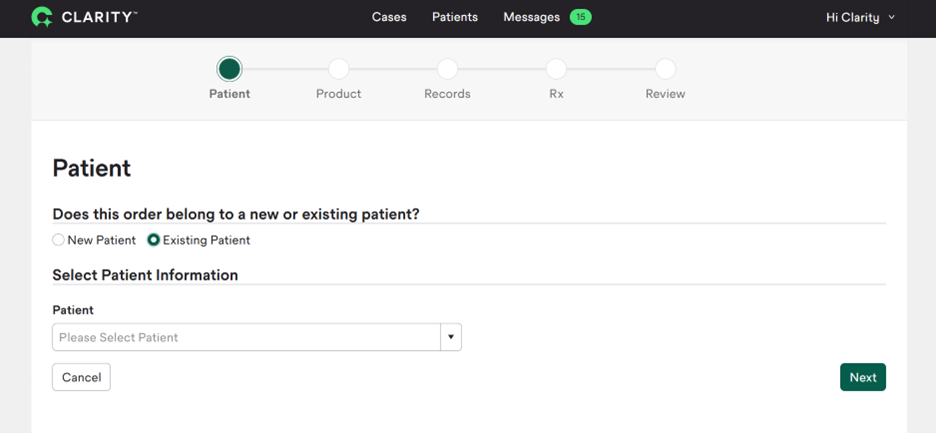The height and width of the screenshot is (433, 936).
Task: Open the Cases page from the top navigation
Action: 389,17
